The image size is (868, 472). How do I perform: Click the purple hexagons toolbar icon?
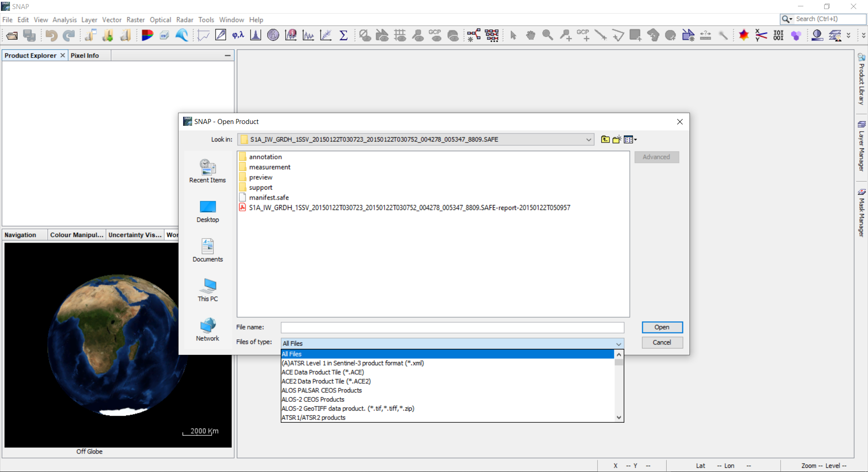pyautogui.click(x=796, y=35)
